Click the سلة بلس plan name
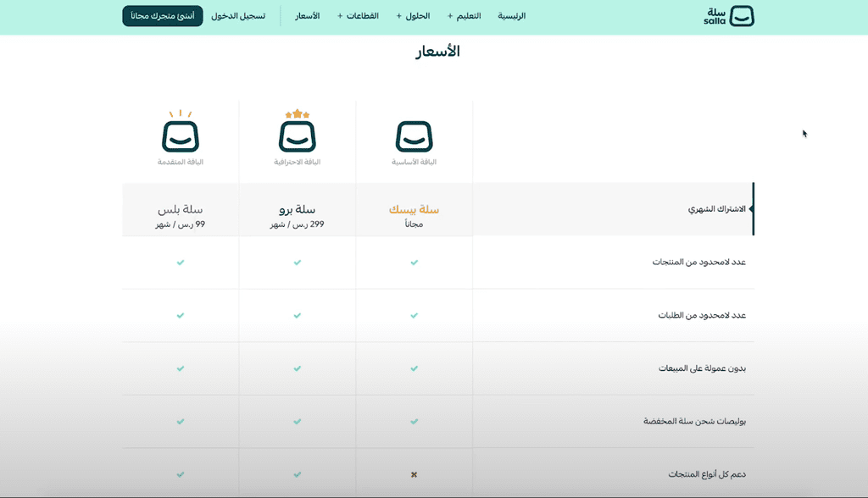 tap(181, 209)
